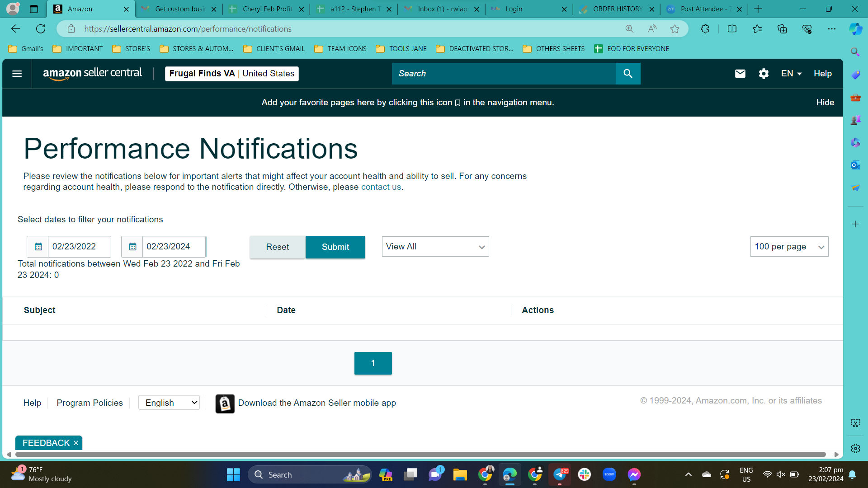Image resolution: width=868 pixels, height=488 pixels.
Task: Open the Windows Start menu
Action: (x=233, y=475)
